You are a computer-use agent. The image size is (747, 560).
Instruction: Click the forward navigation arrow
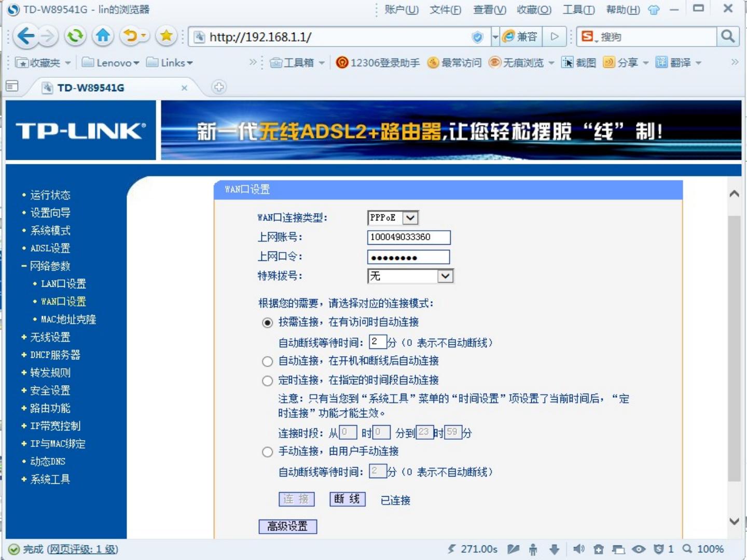tap(48, 36)
